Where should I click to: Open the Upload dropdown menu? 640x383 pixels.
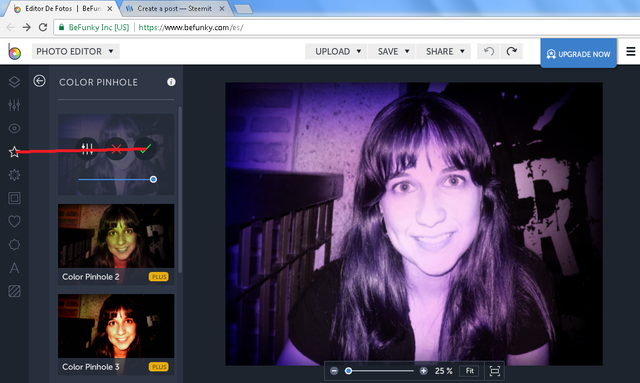336,51
